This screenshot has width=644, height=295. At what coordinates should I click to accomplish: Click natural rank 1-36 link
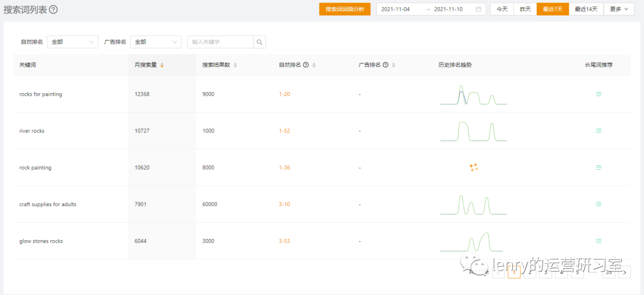click(x=284, y=167)
